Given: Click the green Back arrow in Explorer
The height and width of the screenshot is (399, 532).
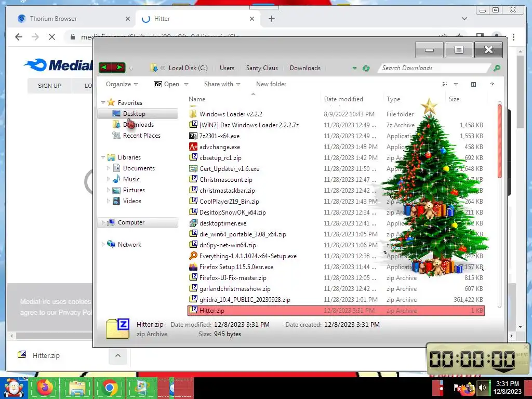Looking at the screenshot, I should click(x=105, y=68).
